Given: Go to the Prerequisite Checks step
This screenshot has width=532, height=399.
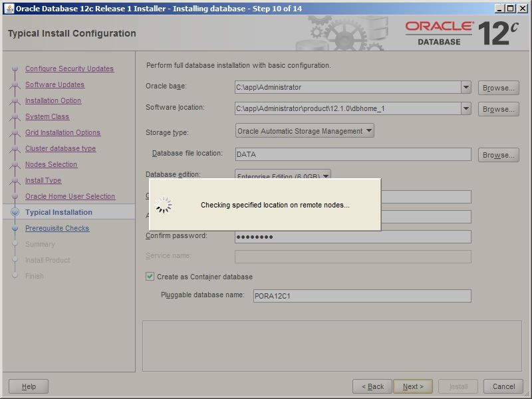Looking at the screenshot, I should (x=57, y=228).
